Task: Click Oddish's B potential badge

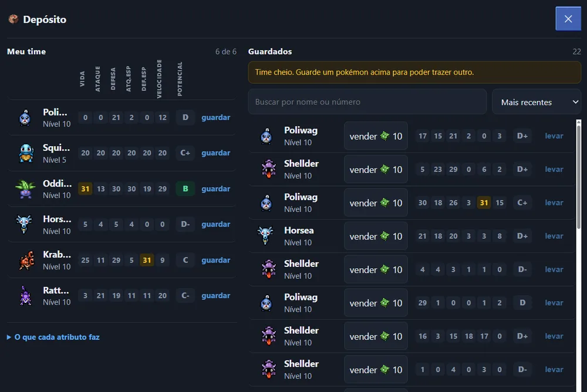Action: coord(185,189)
